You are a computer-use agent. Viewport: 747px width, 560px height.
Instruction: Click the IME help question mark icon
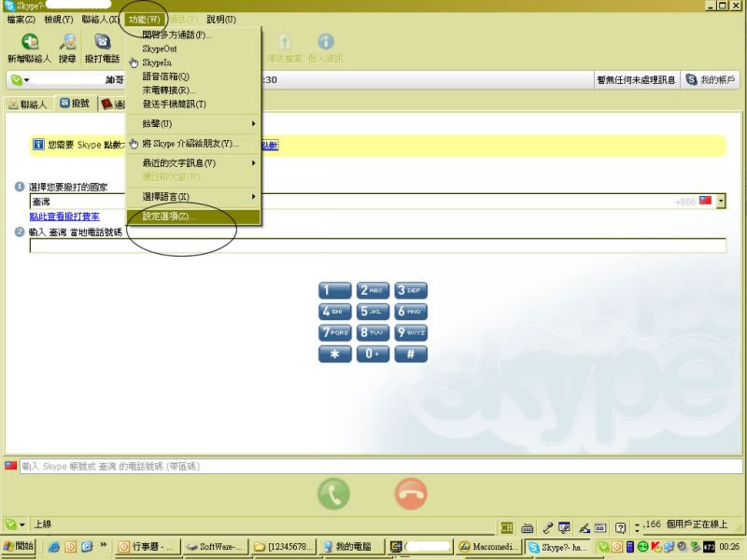click(620, 527)
